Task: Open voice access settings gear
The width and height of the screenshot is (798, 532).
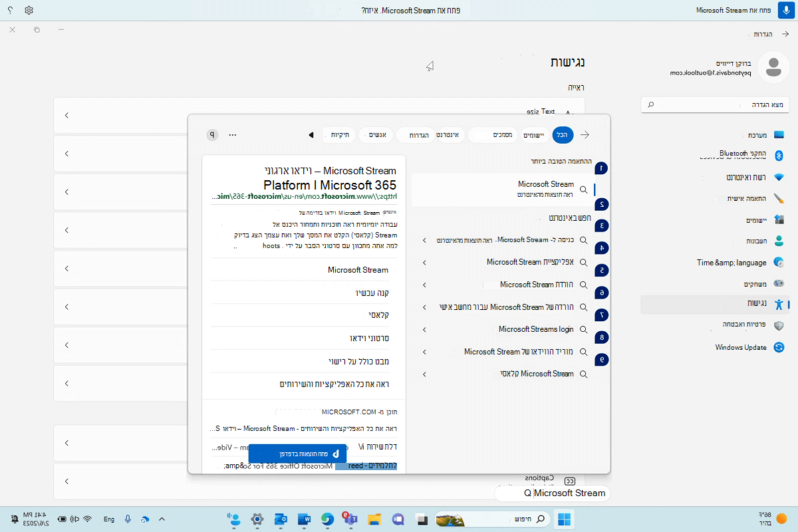Action: (29, 11)
